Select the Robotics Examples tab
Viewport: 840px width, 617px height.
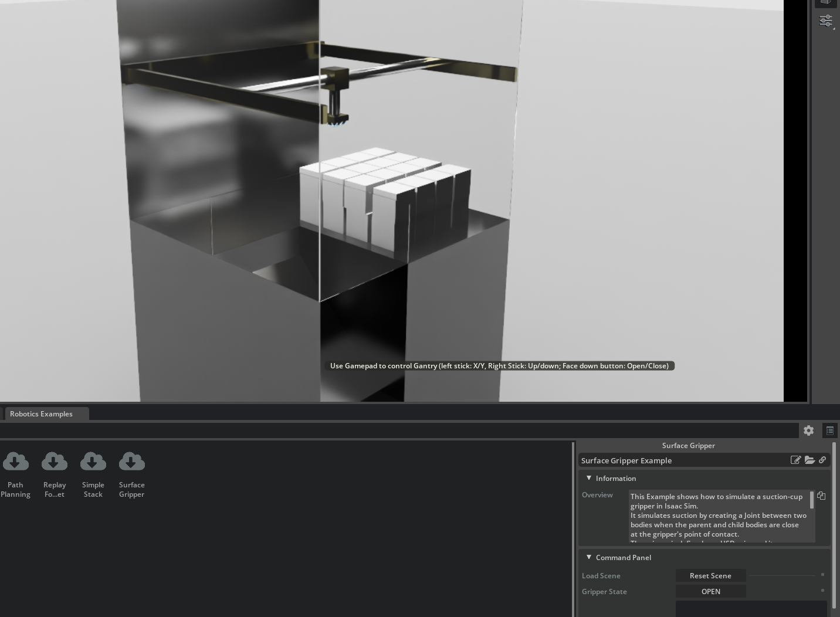[41, 413]
